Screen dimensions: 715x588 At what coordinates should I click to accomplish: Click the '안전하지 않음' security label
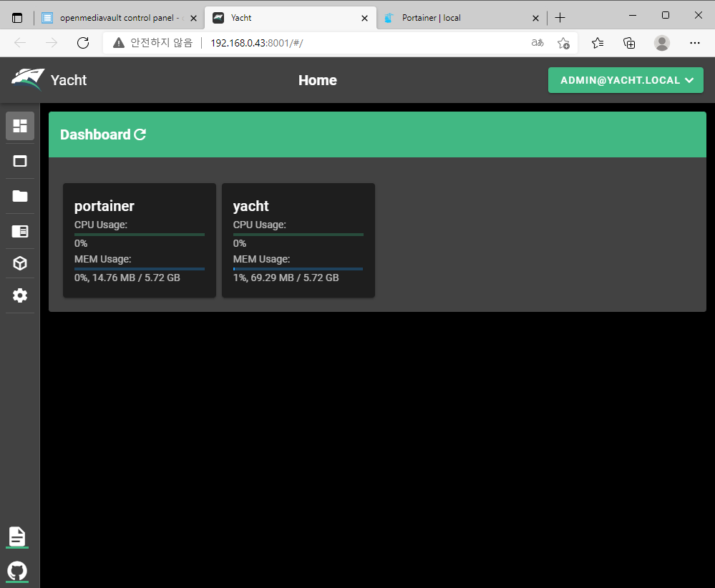(x=162, y=43)
